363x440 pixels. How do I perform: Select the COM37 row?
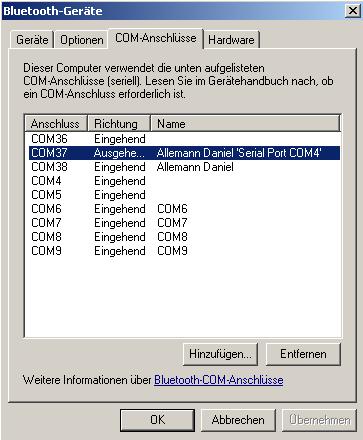[x=184, y=153]
